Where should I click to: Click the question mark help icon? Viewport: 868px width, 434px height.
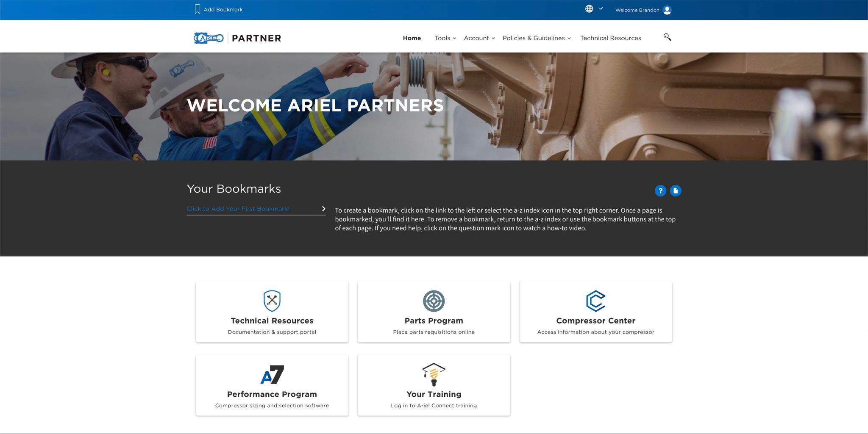[660, 191]
